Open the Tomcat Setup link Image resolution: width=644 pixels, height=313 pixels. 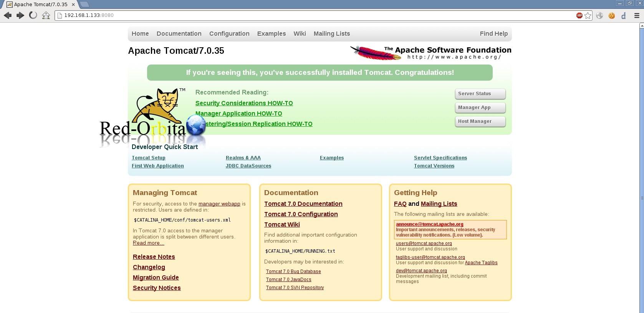click(x=148, y=158)
